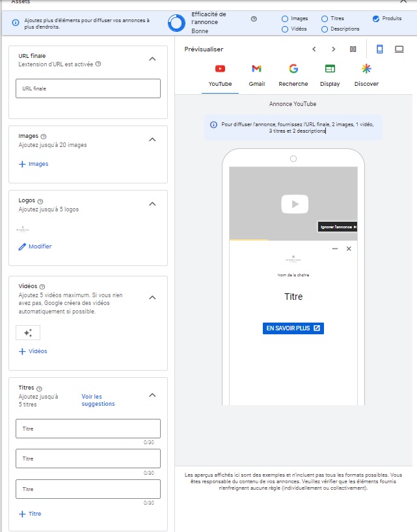Toggle the Descriptions ad strength checkbox

click(x=325, y=29)
